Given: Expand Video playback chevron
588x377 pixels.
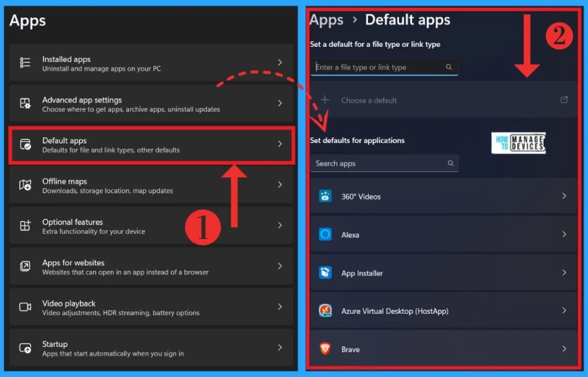Looking at the screenshot, I should pos(280,307).
